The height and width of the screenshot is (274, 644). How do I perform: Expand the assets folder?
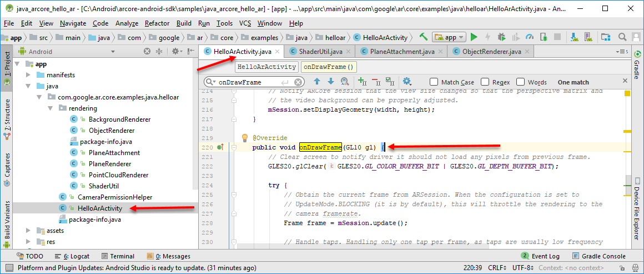(x=28, y=231)
